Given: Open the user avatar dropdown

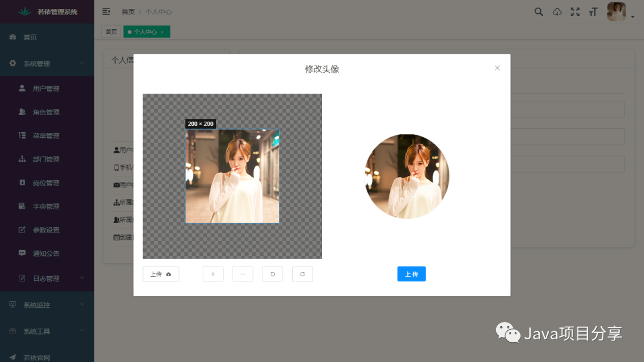Looking at the screenshot, I should tap(619, 12).
